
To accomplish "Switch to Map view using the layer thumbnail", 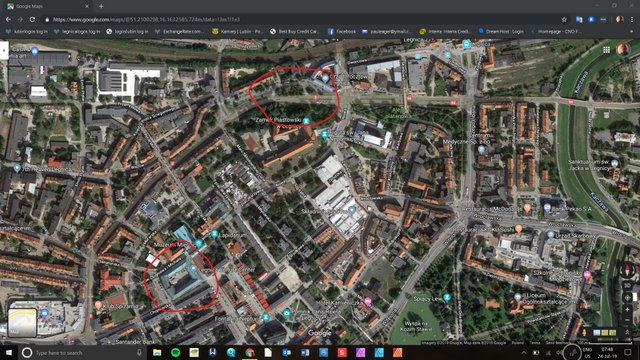I will (22, 322).
